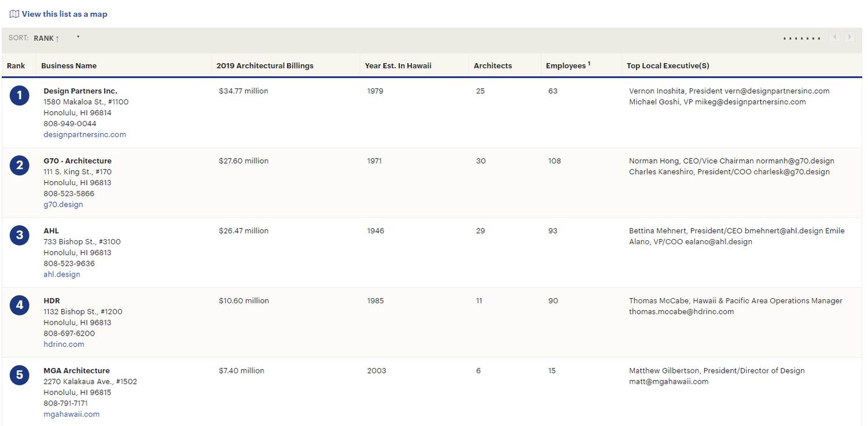The image size is (868, 426).
Task: Open designpartnersinc.com website link
Action: [84, 134]
